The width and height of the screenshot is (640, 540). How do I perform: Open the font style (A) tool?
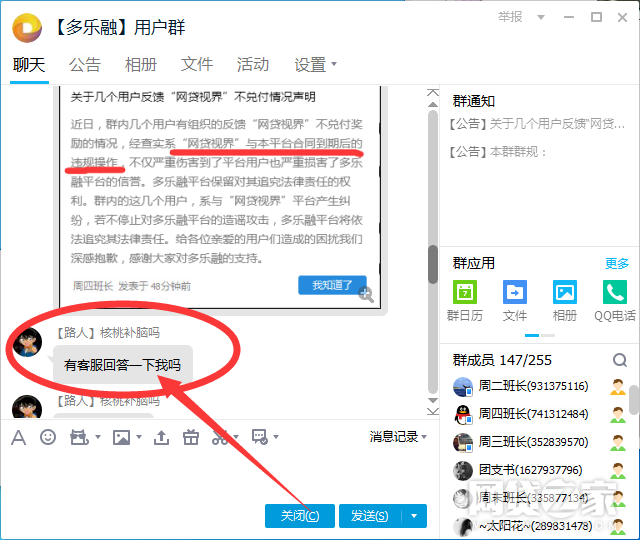(x=18, y=438)
